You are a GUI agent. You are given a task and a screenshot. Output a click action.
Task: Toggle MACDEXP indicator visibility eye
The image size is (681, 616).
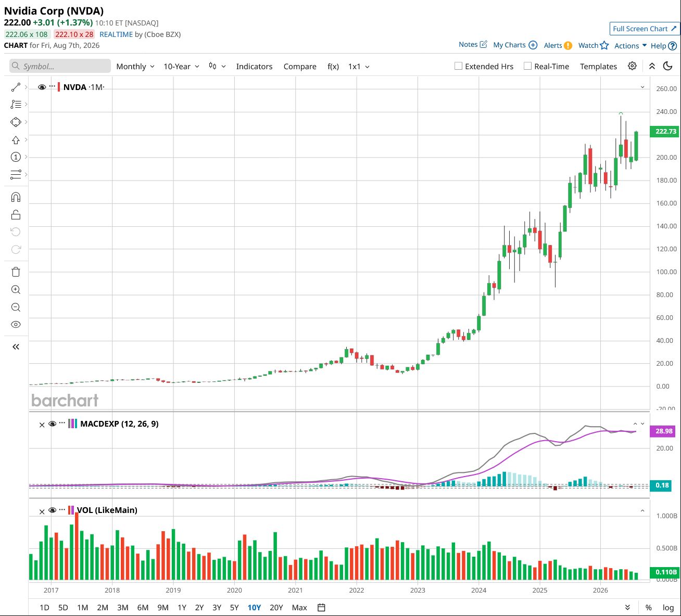[52, 424]
